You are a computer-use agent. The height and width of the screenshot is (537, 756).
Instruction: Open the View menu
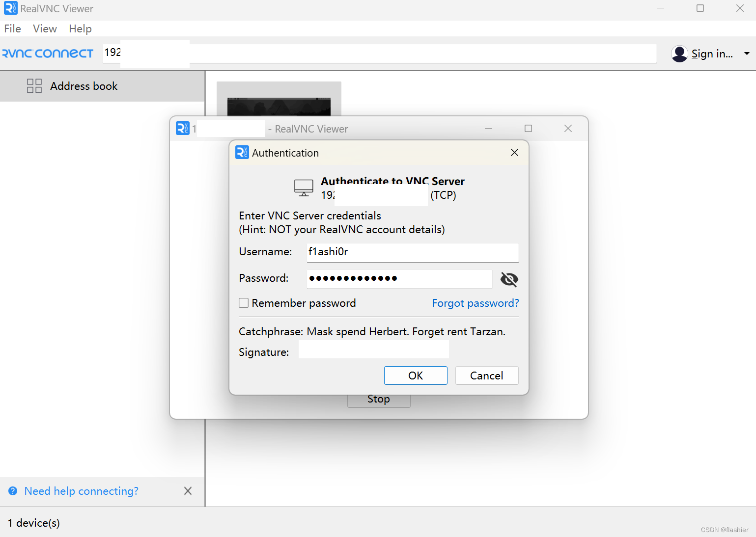(x=45, y=28)
